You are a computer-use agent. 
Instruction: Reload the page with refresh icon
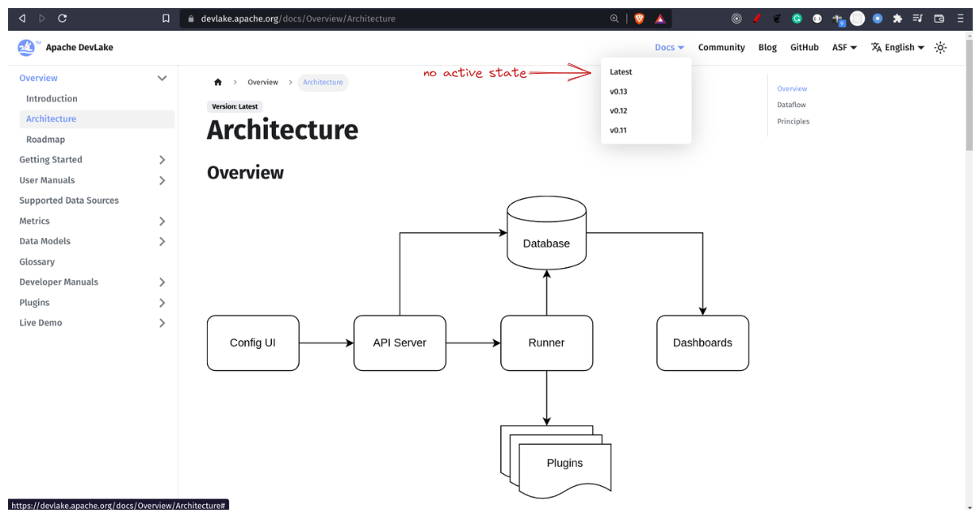point(63,18)
